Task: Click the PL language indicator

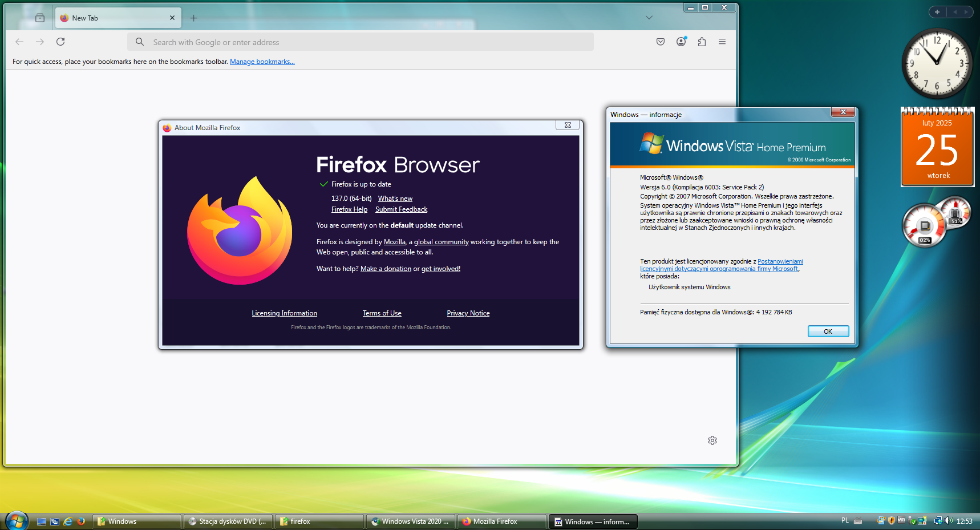Action: click(845, 520)
